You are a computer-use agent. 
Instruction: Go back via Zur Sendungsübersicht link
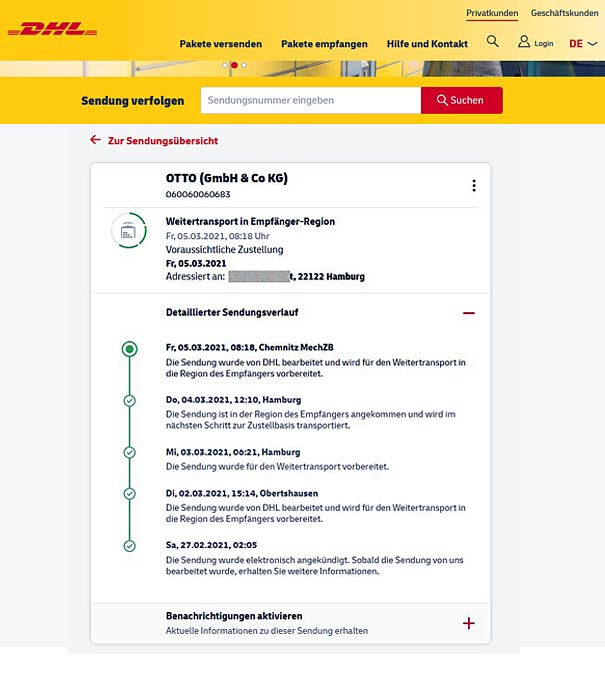click(163, 141)
